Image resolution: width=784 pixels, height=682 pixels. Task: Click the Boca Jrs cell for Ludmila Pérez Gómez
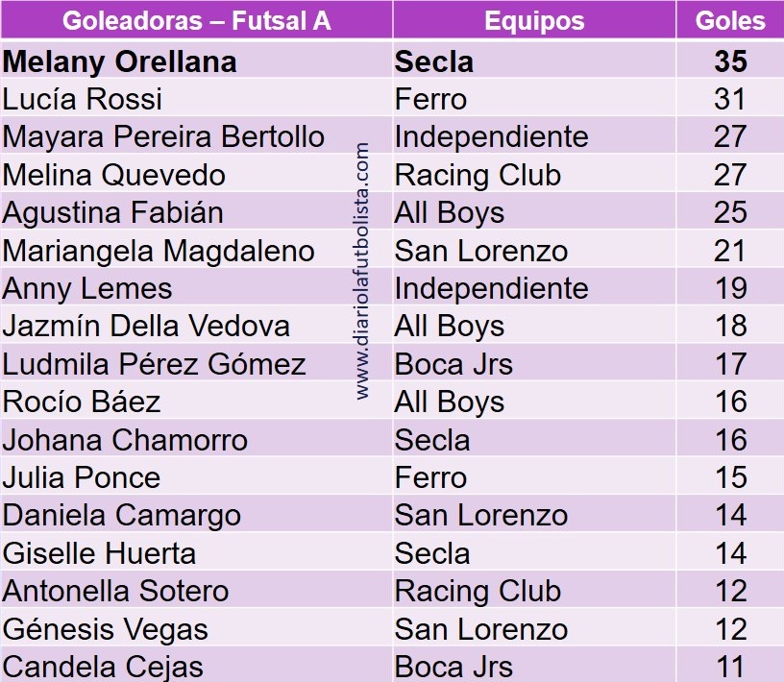453,364
